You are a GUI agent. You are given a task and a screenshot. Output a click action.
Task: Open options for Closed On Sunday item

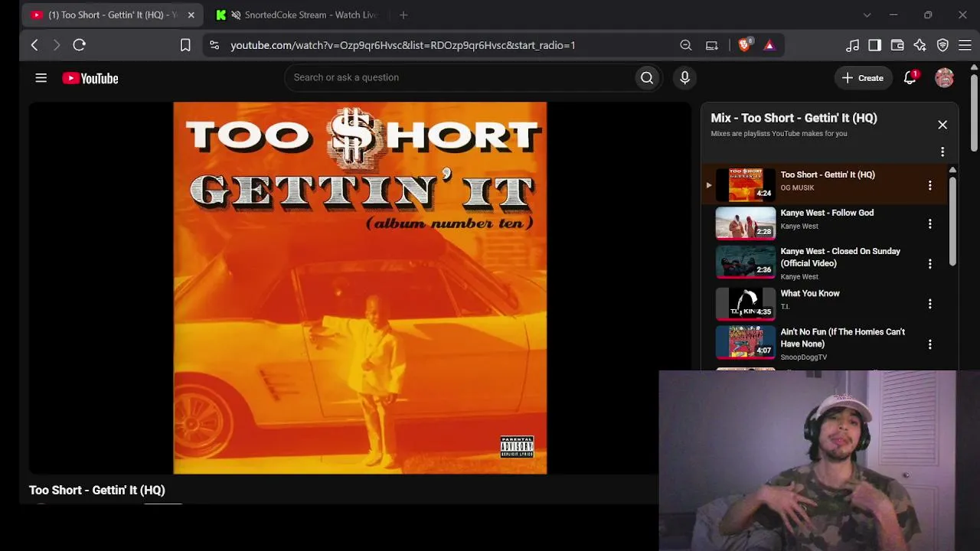click(930, 264)
